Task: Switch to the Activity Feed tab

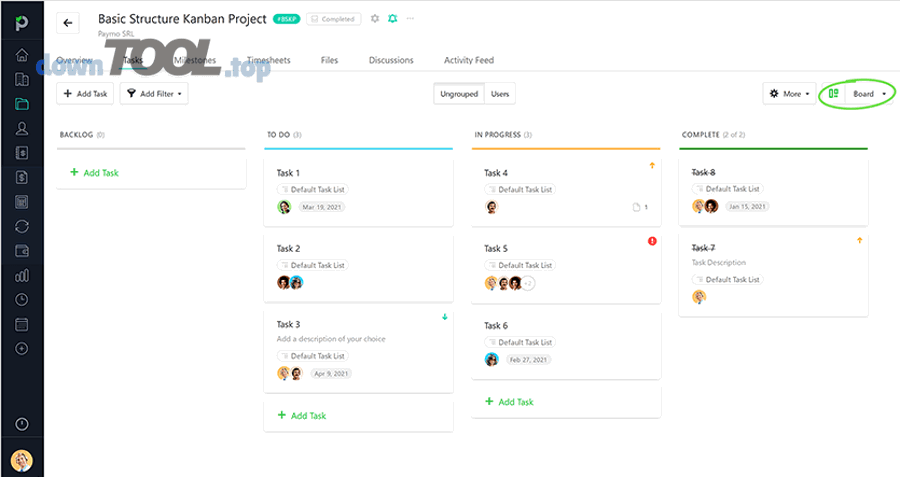Action: pos(469,60)
